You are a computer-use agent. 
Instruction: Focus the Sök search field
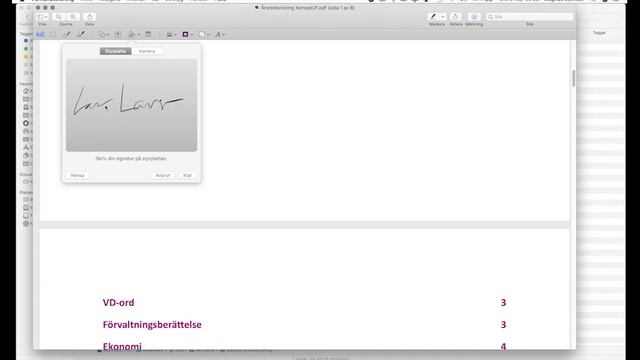[529, 17]
